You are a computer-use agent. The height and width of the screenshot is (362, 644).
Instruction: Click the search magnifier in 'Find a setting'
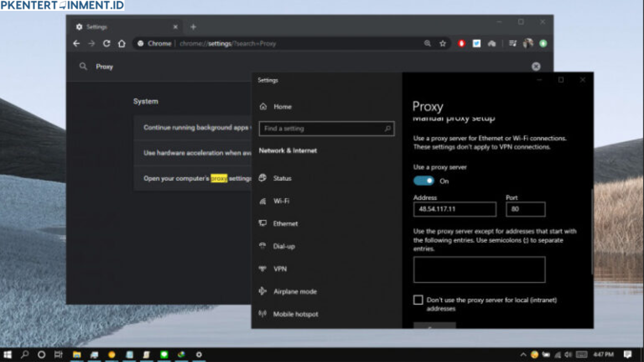click(388, 128)
